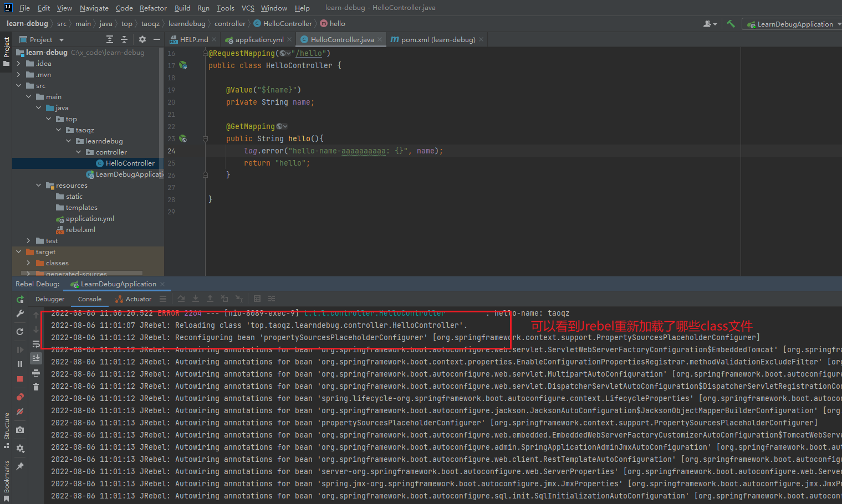Open the Refactor menu
842x504 pixels.
point(153,8)
